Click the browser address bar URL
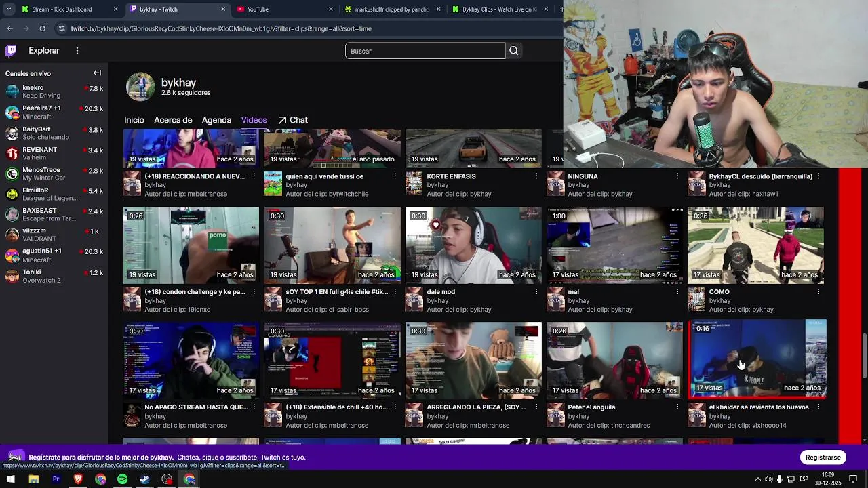The height and width of the screenshot is (488, 868). tap(221, 28)
